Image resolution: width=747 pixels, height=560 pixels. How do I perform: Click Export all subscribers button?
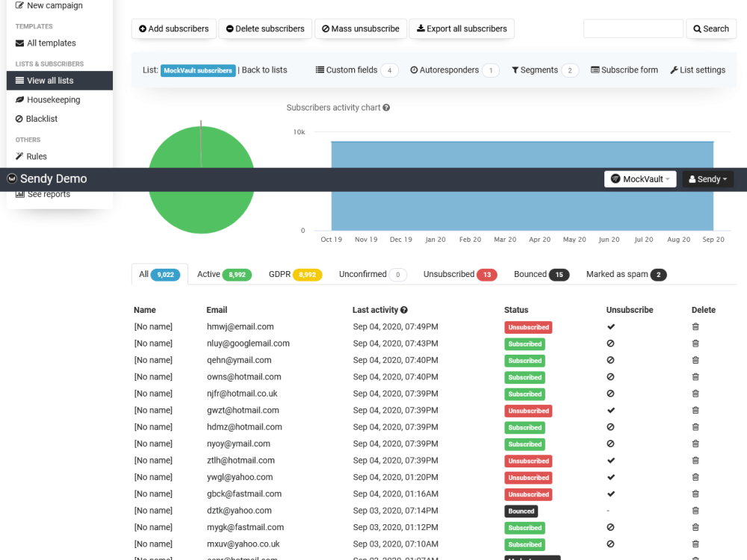[x=462, y=28]
